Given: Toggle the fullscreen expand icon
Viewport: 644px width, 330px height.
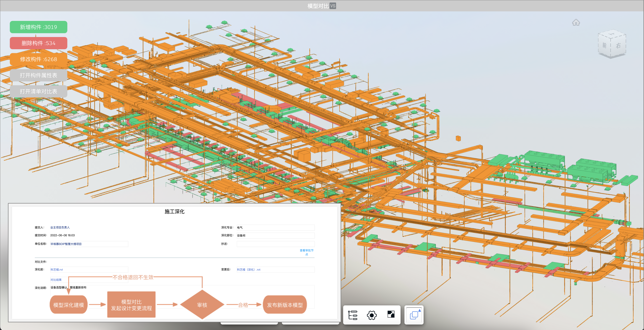Looking at the screenshot, I should (391, 314).
